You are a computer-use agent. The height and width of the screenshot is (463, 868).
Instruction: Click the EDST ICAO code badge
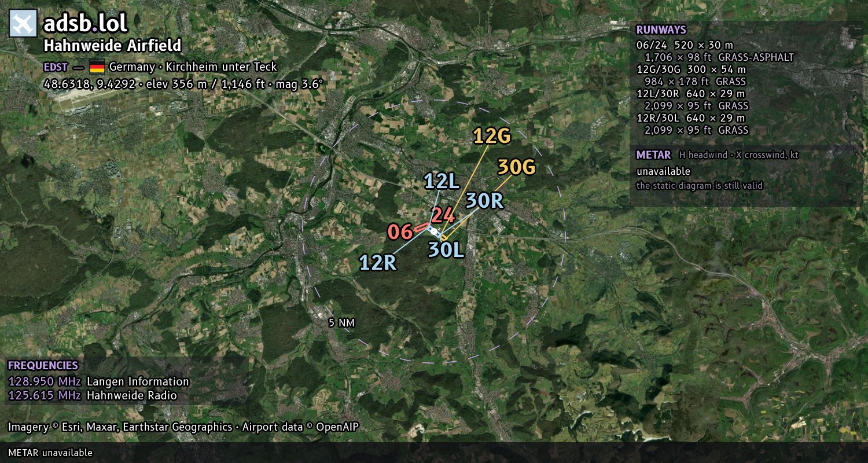click(x=56, y=67)
